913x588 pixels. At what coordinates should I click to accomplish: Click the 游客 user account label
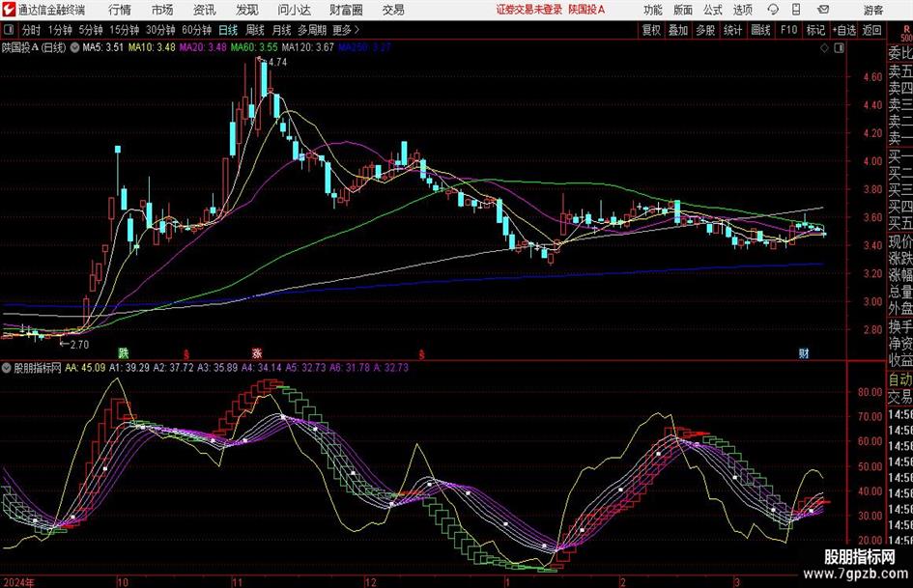[x=873, y=10]
